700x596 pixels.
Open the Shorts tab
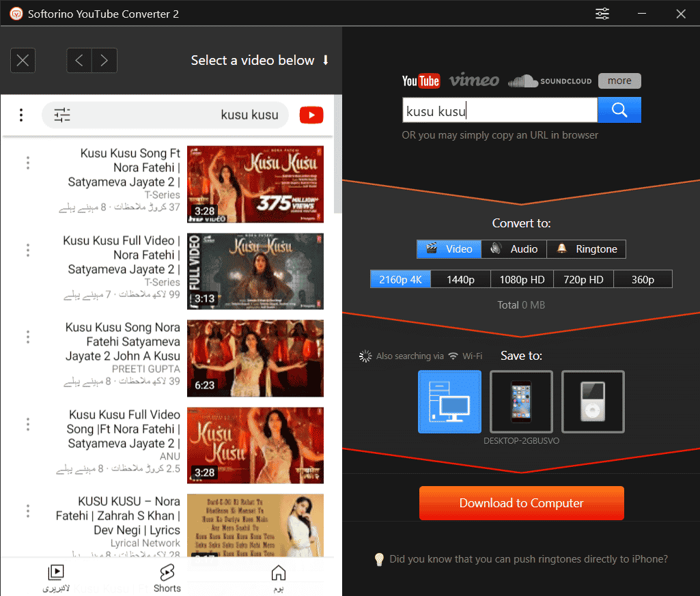click(167, 578)
